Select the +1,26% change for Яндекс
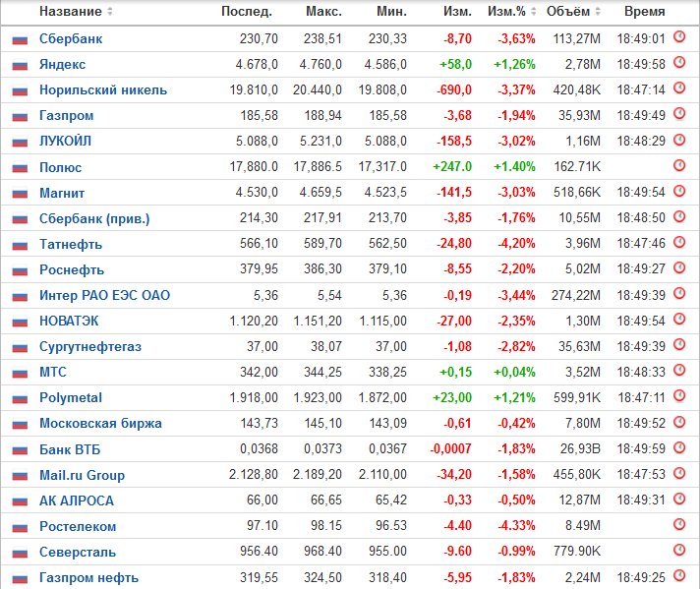The width and height of the screenshot is (700, 589). click(x=514, y=64)
